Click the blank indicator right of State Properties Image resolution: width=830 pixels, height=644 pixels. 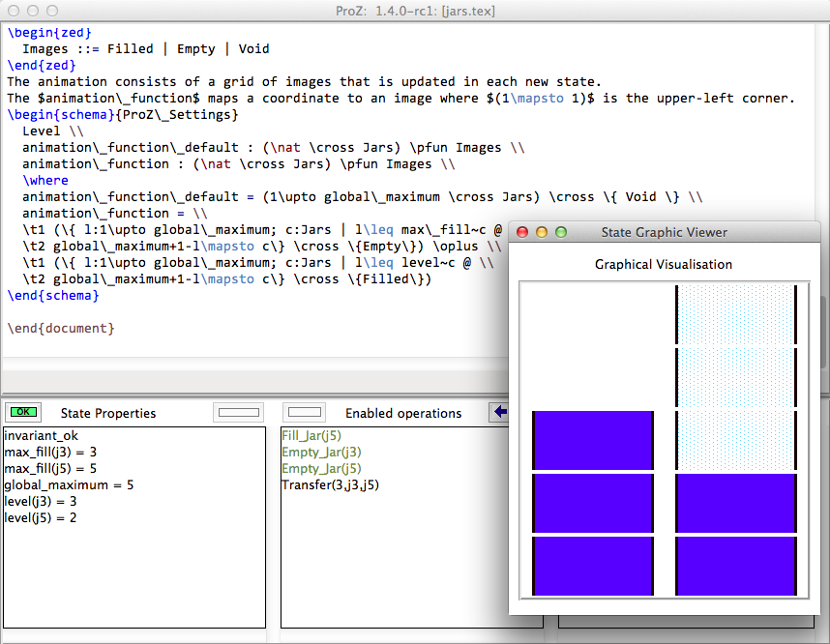point(238,412)
